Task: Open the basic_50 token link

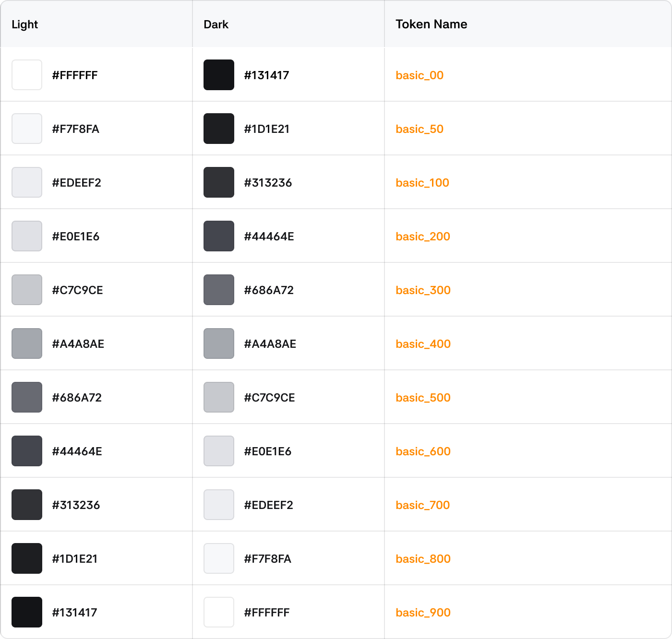Action: pyautogui.click(x=419, y=129)
